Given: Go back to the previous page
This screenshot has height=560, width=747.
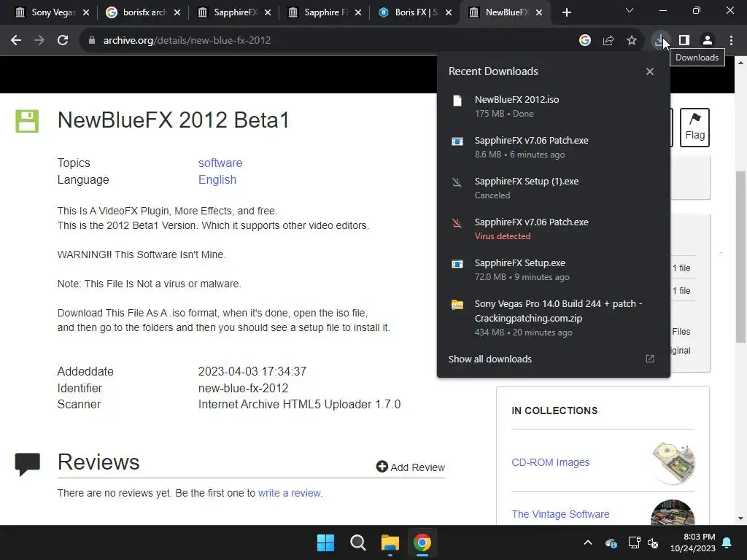Looking at the screenshot, I should pyautogui.click(x=16, y=41).
